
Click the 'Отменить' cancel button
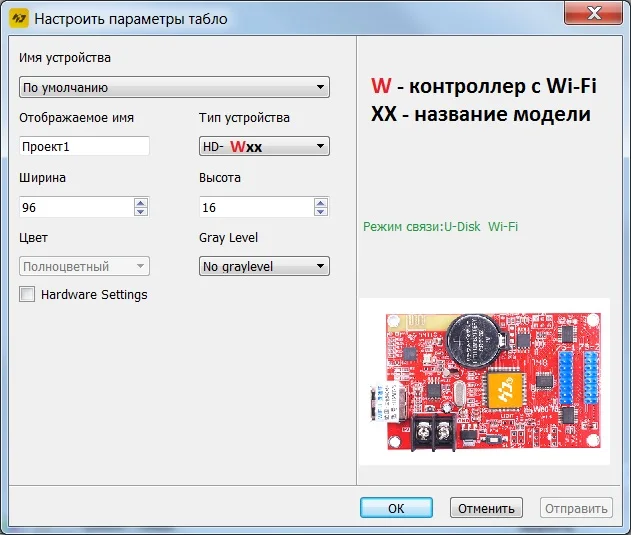[486, 508]
